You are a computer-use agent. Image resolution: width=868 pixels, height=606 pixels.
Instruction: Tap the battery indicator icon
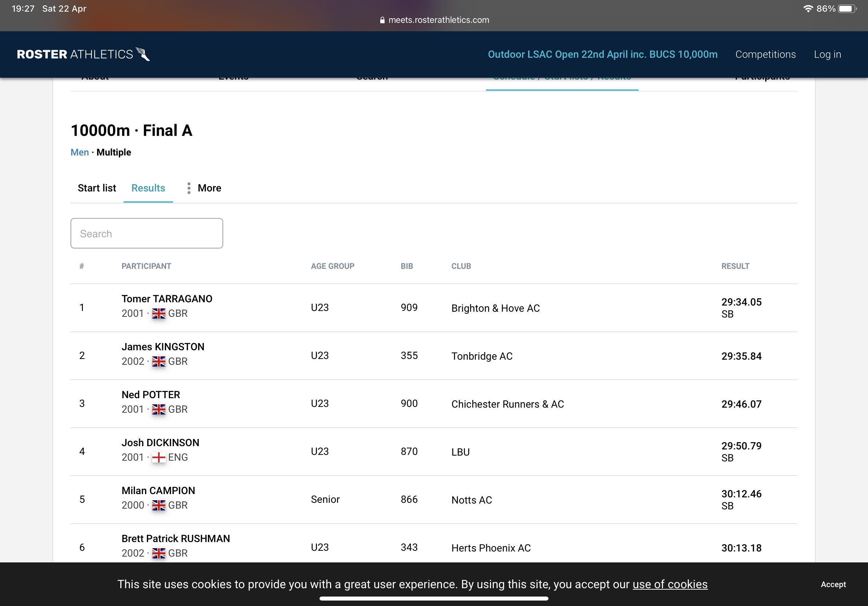pos(847,9)
